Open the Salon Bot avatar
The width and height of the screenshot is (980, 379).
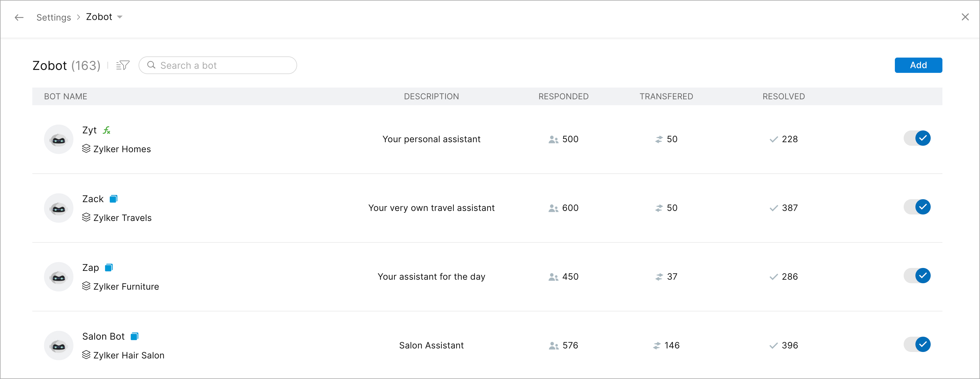point(59,346)
